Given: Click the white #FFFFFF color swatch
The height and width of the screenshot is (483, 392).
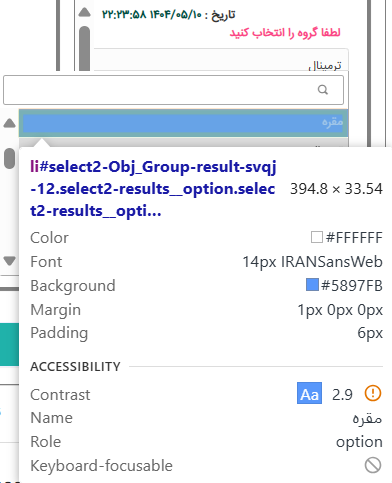Looking at the screenshot, I should click(317, 237).
